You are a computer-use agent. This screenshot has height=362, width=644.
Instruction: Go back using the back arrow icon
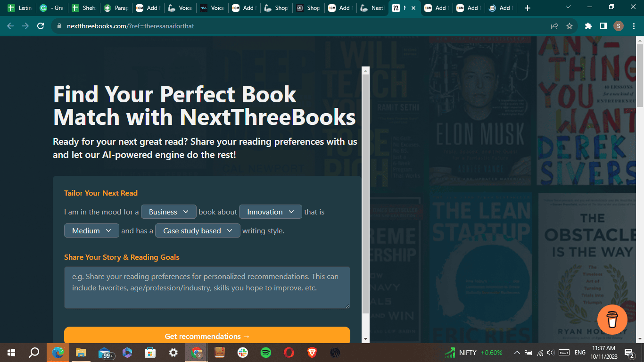tap(10, 26)
